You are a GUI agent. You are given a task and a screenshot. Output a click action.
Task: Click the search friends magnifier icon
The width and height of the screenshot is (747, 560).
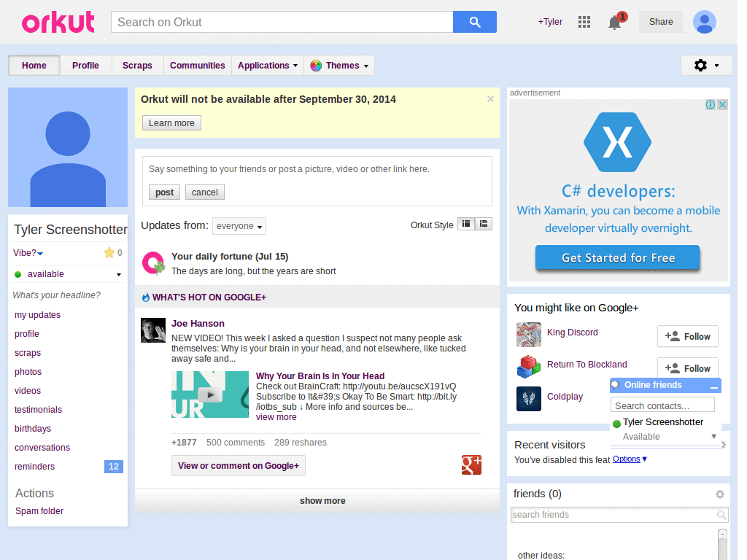[x=721, y=515]
